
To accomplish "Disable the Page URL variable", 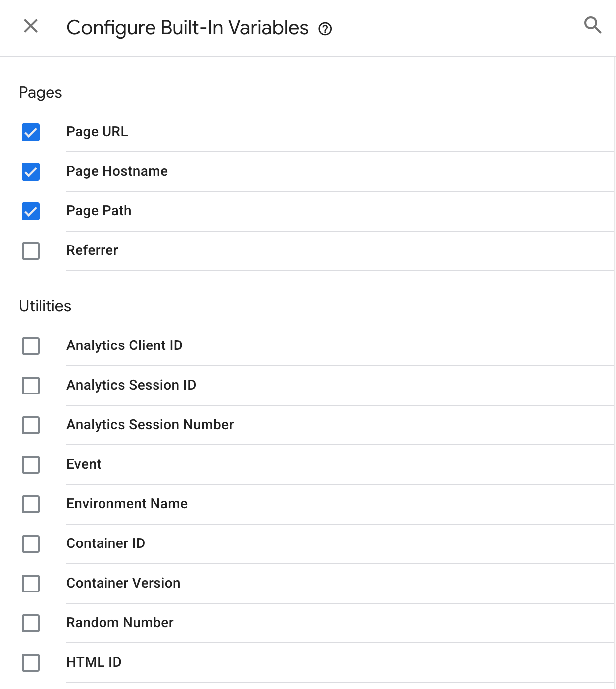I will [30, 132].
